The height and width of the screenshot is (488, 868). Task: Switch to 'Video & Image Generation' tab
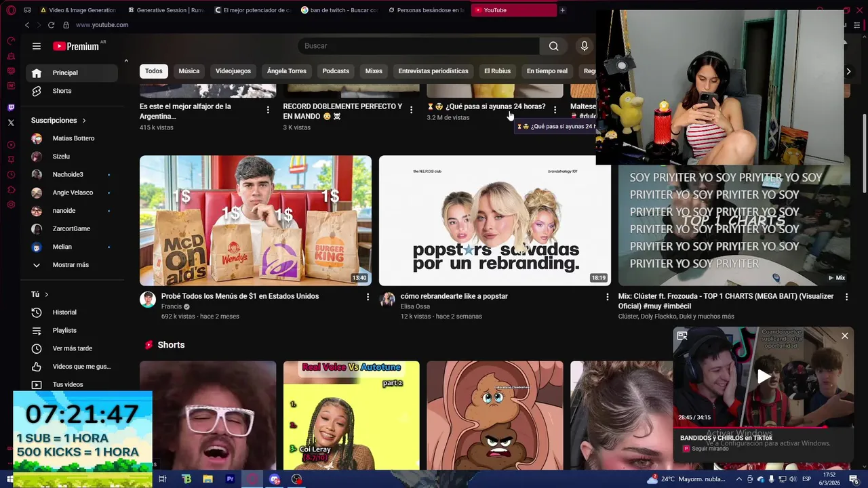[79, 10]
